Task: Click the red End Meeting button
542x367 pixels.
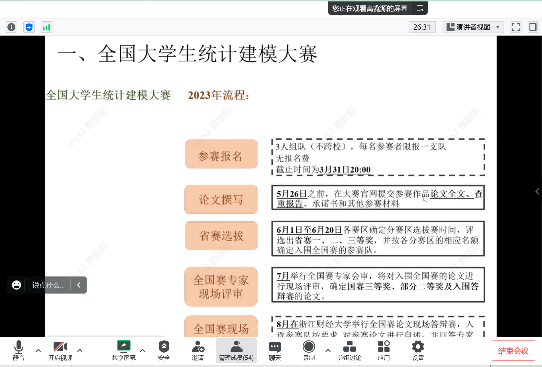Action: click(513, 351)
